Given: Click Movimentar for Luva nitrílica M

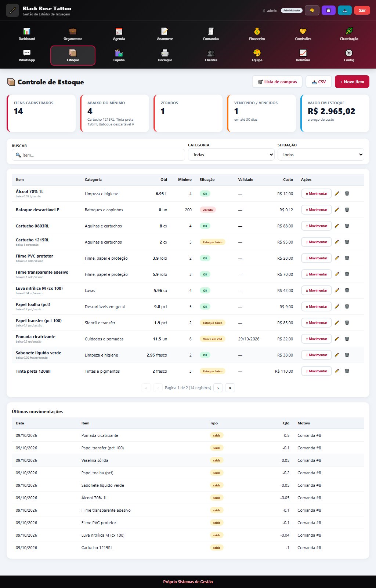Looking at the screenshot, I should (x=317, y=290).
